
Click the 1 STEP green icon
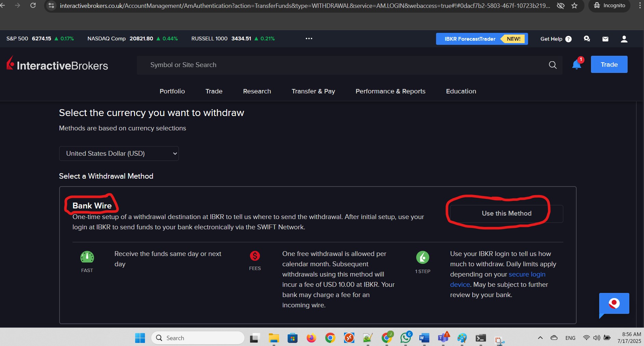[423, 257]
